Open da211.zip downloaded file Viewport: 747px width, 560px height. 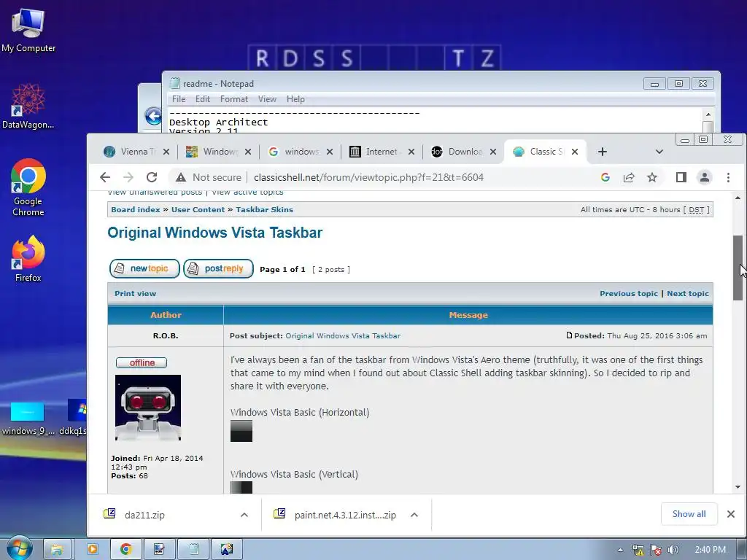click(x=144, y=515)
